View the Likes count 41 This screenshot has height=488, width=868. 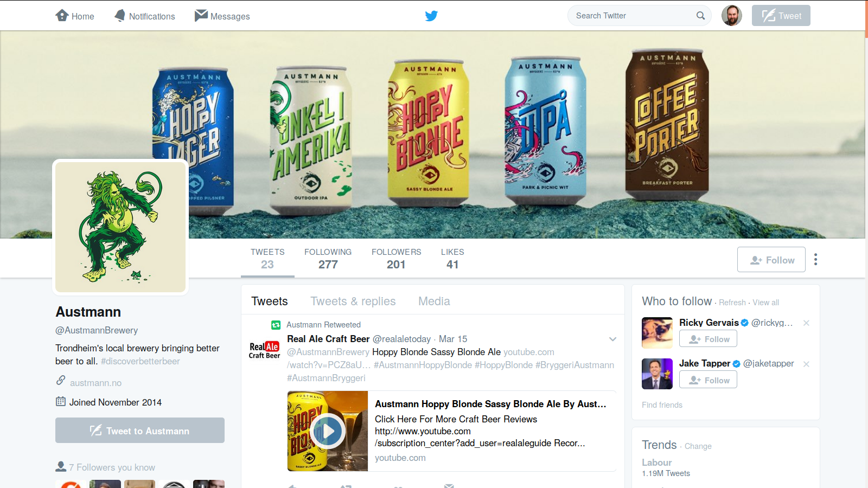pos(452,259)
